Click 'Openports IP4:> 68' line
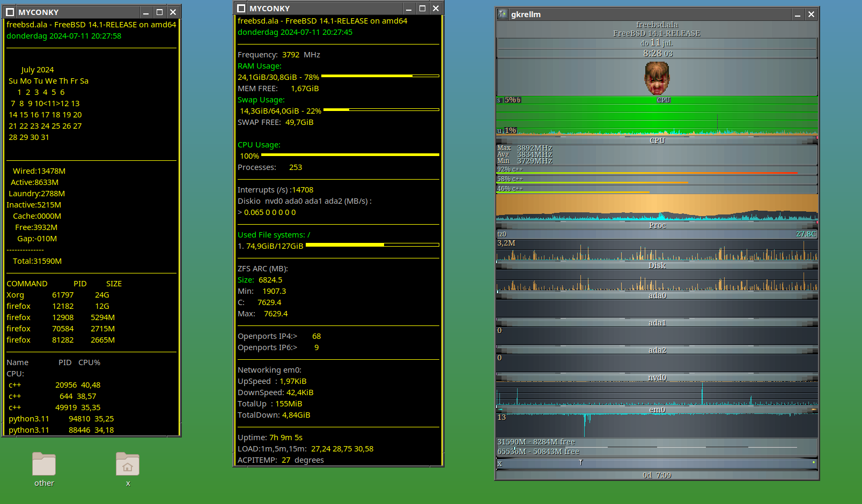 point(279,336)
